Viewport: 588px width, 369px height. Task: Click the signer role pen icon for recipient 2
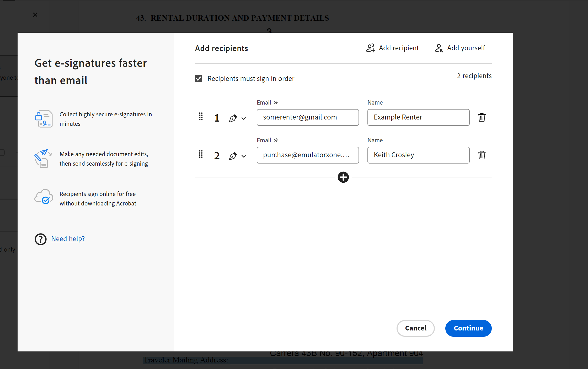[233, 155]
